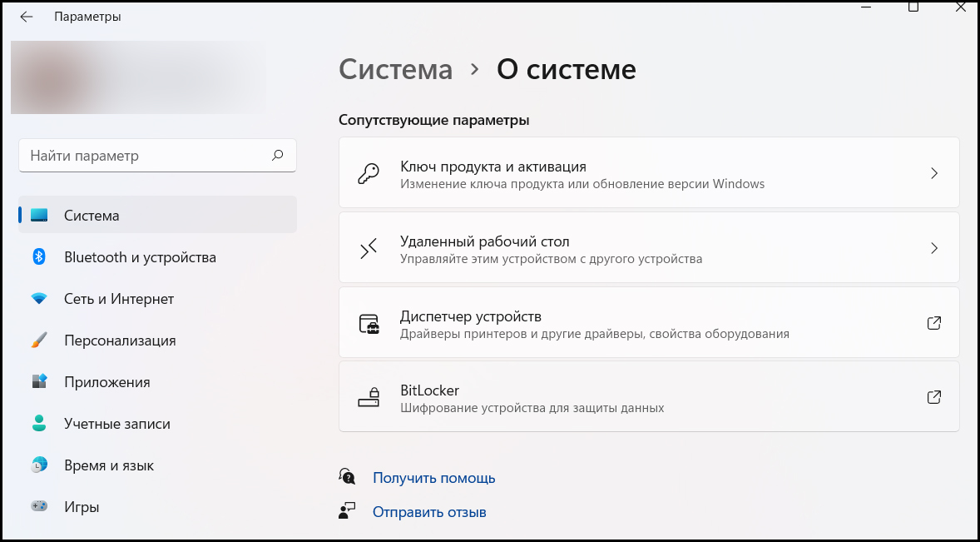The width and height of the screenshot is (980, 542).
Task: Click the Отправить отзыв link
Action: [x=429, y=513]
